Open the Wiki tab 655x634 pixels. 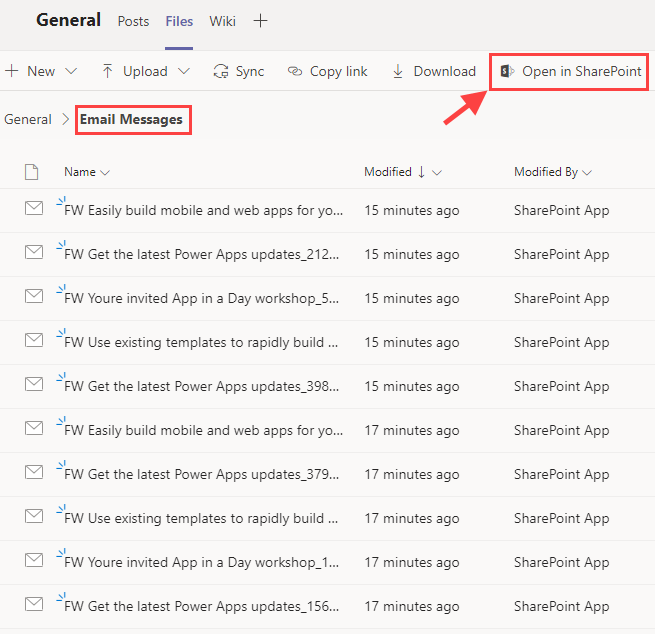[223, 21]
